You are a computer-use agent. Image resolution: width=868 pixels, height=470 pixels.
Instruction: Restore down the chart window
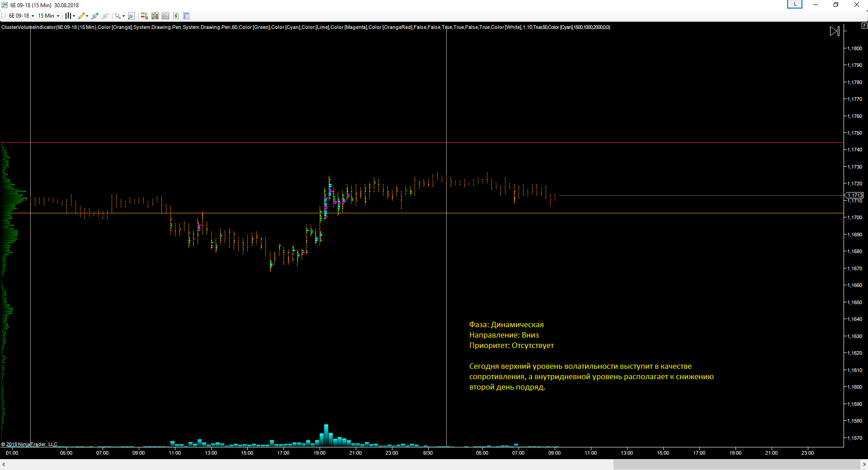(836, 5)
